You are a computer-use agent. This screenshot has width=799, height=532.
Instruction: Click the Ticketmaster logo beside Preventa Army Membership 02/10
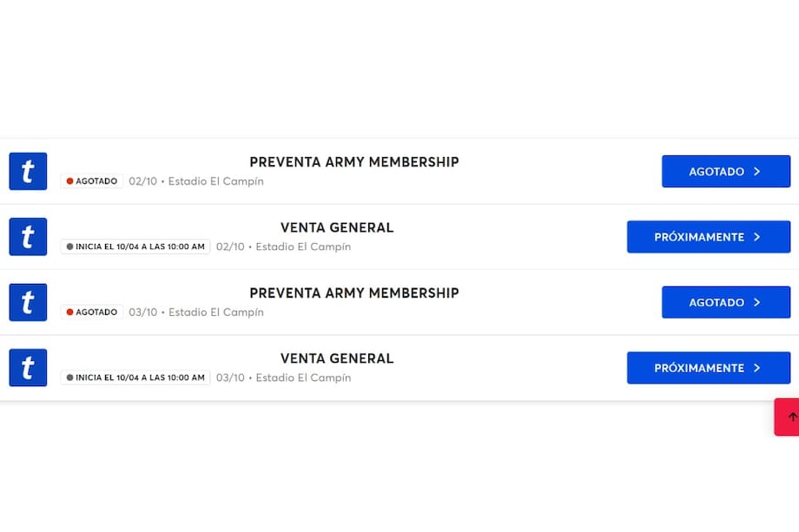tap(27, 171)
